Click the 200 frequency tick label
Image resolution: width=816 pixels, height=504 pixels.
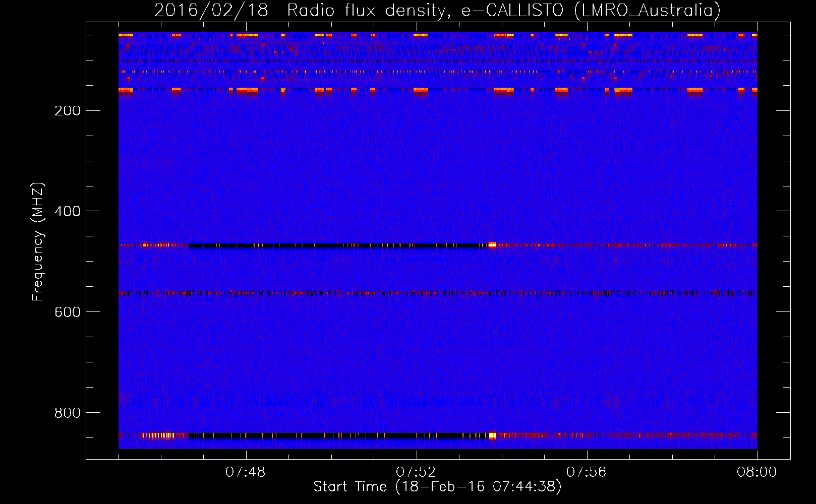coord(68,110)
